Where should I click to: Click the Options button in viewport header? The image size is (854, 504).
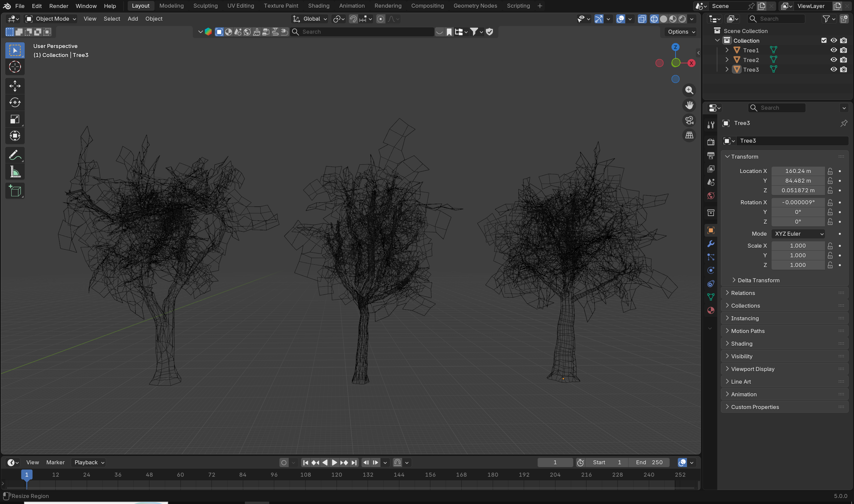coord(681,32)
